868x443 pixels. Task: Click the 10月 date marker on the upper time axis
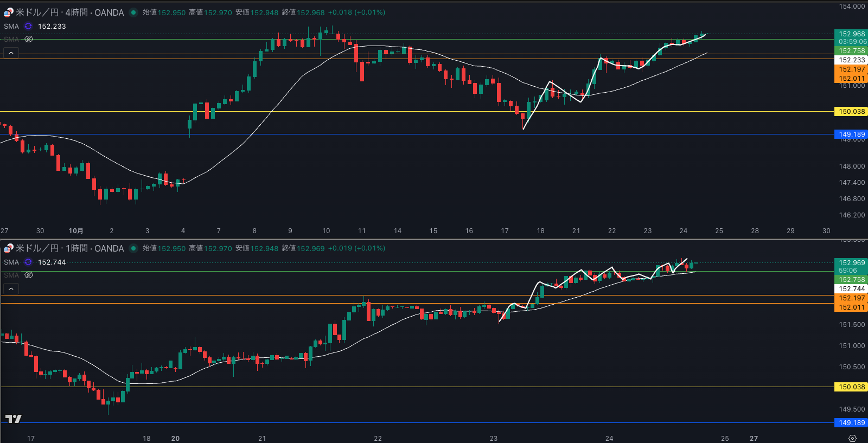pos(76,231)
